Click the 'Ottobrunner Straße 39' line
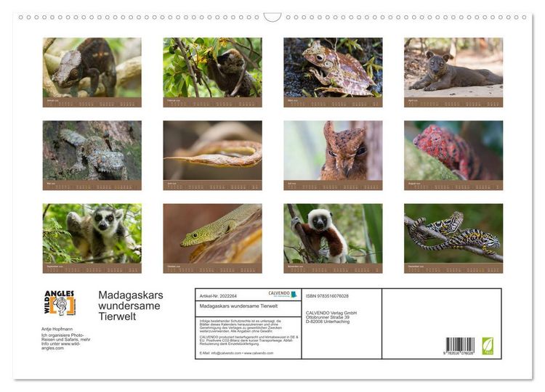 328,317
